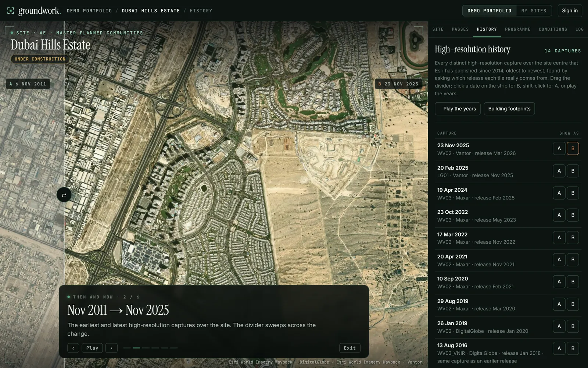This screenshot has height=368, width=588.
Task: Select My Sites segment in header
Action: click(x=534, y=11)
